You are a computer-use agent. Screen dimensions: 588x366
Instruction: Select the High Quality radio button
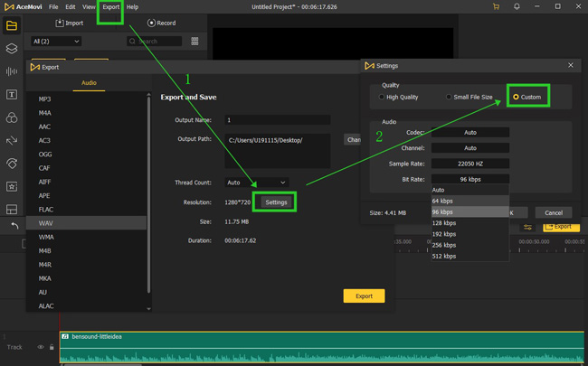382,97
